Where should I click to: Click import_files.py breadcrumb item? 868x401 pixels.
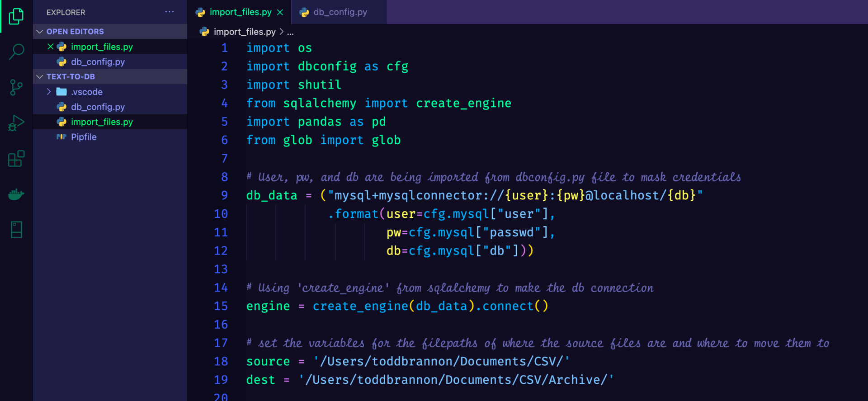pos(245,32)
